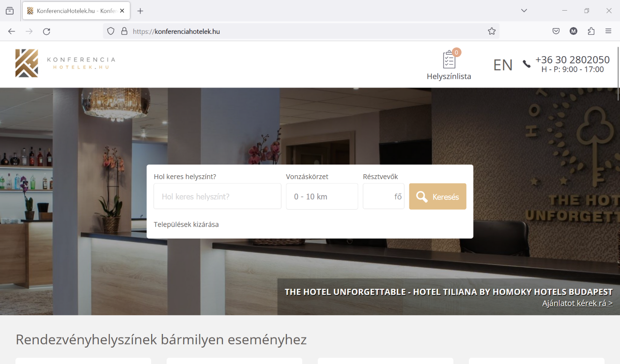
Task: Click the H - P: 9:00 - 17:00 hours text
Action: (573, 69)
